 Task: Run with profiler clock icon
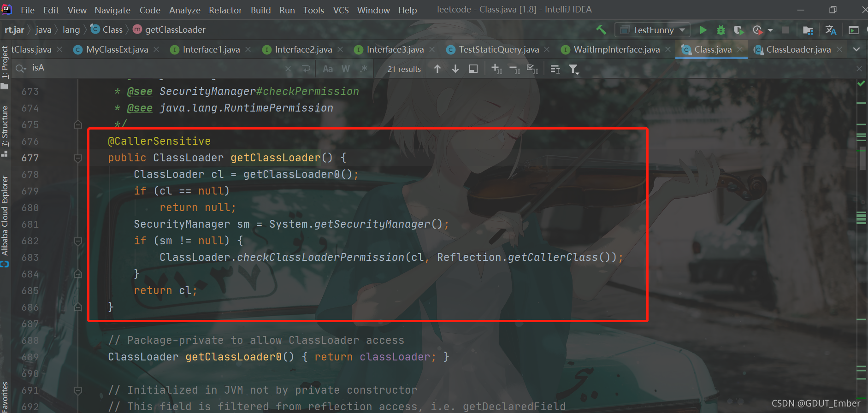(757, 30)
